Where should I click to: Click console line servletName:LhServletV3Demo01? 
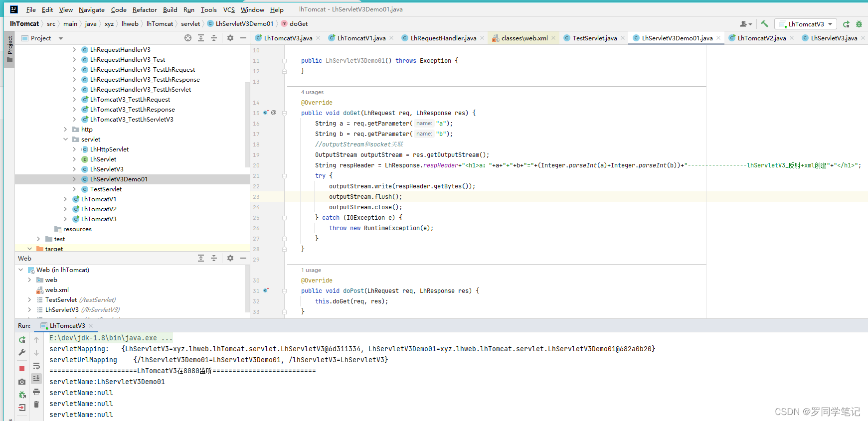(107, 382)
